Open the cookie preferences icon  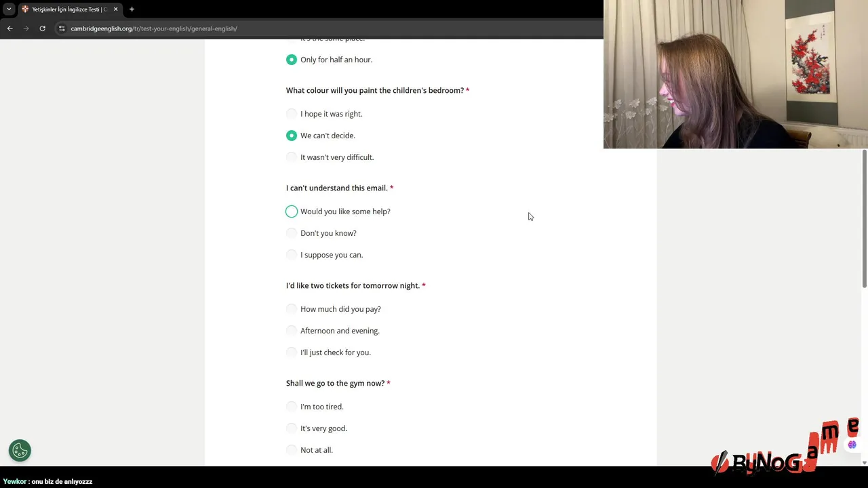click(20, 450)
